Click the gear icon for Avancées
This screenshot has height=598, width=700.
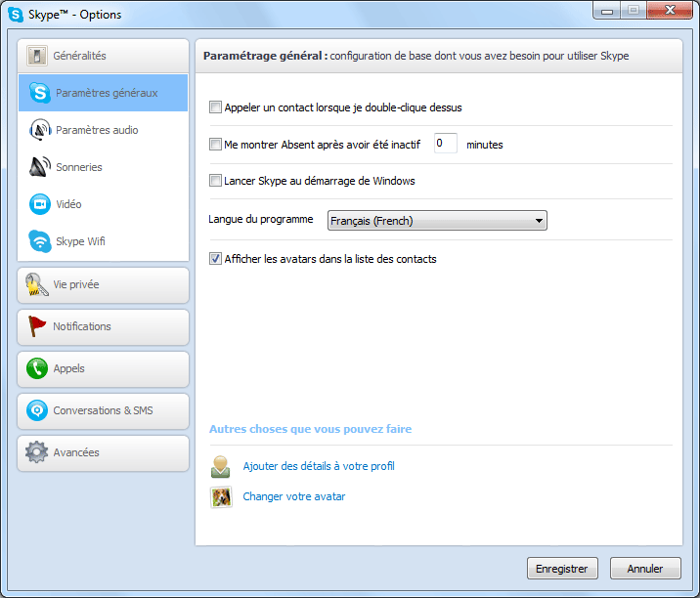[36, 452]
